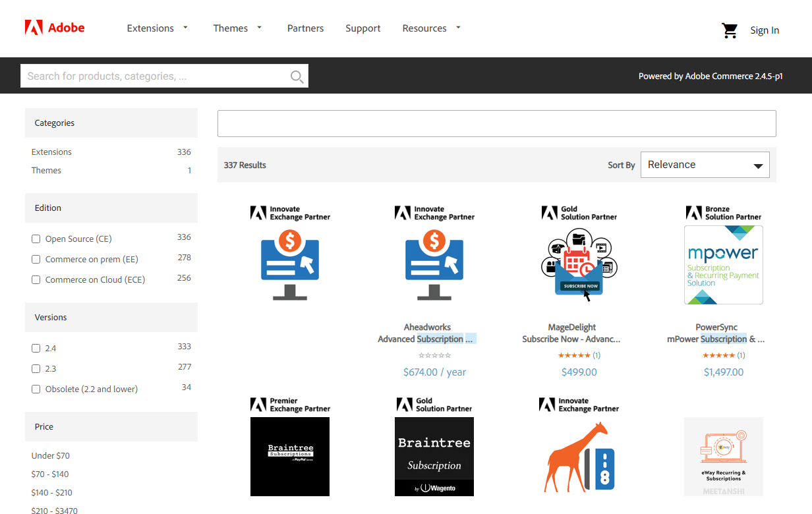This screenshot has width=812, height=514.
Task: Check the Commerce on prem (EE) filter
Action: (x=36, y=260)
